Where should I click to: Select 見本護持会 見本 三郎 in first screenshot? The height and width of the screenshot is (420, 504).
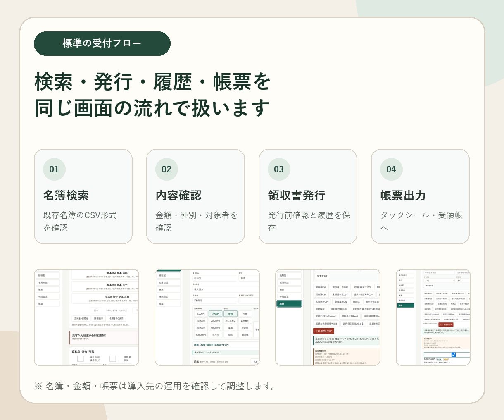tap(105, 298)
